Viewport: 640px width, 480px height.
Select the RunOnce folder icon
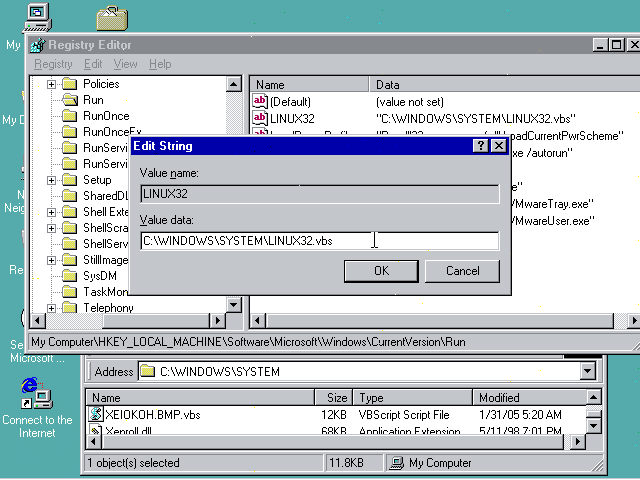70,116
